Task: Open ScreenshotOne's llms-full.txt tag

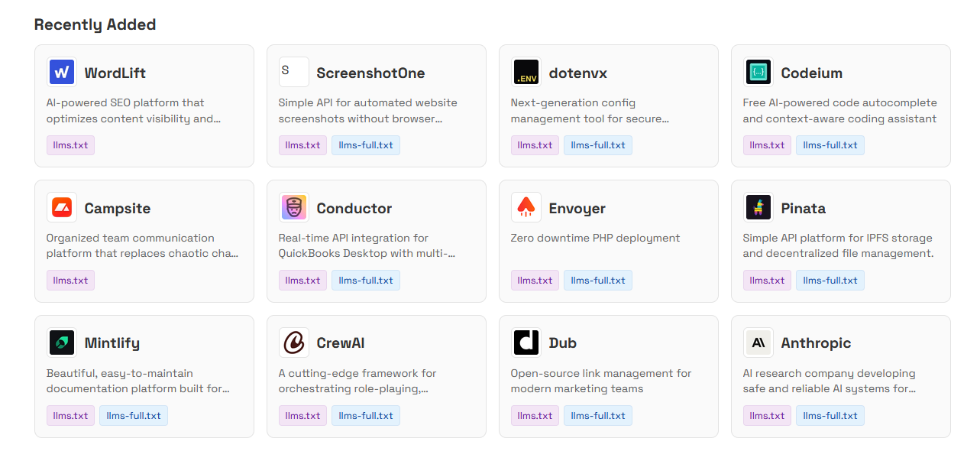Action: (366, 145)
